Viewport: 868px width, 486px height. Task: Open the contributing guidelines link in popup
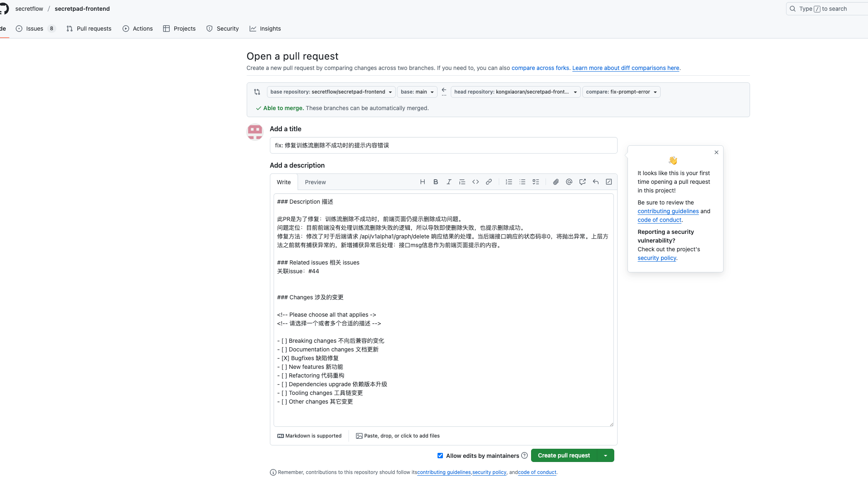click(668, 211)
